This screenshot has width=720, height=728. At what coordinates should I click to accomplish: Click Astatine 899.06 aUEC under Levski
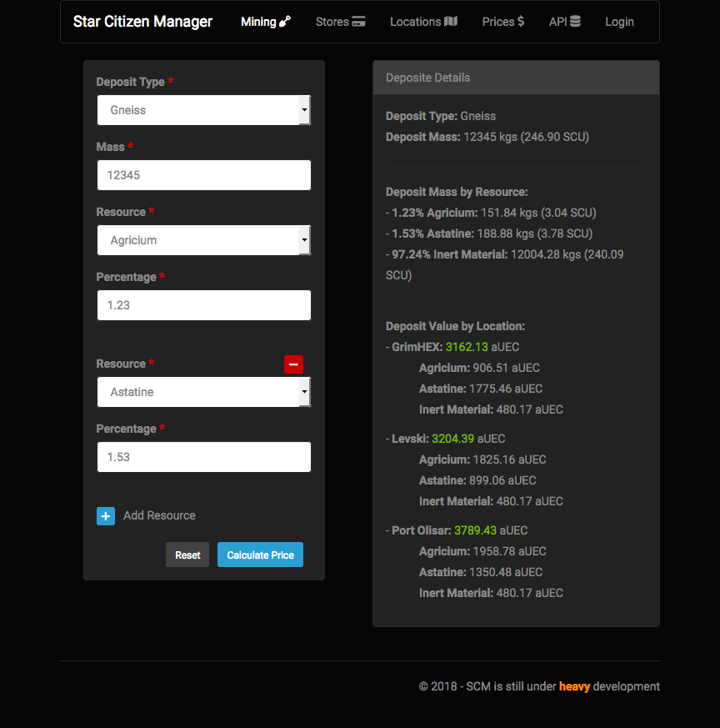(477, 480)
